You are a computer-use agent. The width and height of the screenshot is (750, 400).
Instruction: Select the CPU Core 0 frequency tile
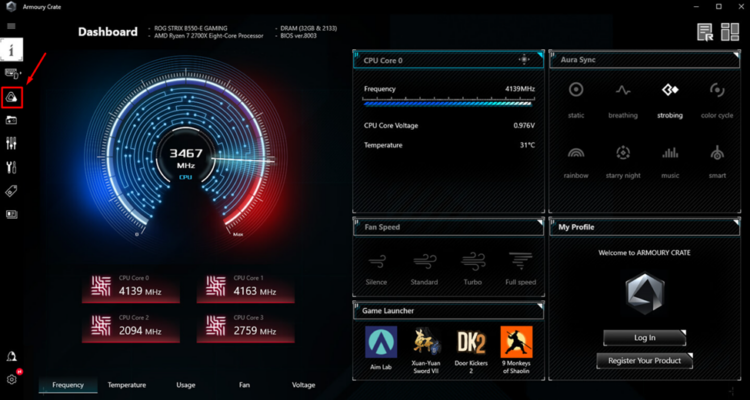(131, 287)
